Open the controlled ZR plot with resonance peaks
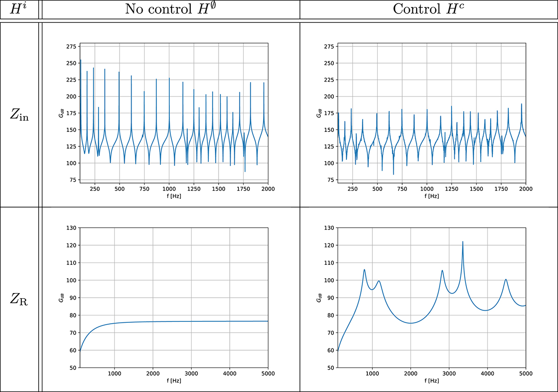558x392 pixels. (x=432, y=297)
